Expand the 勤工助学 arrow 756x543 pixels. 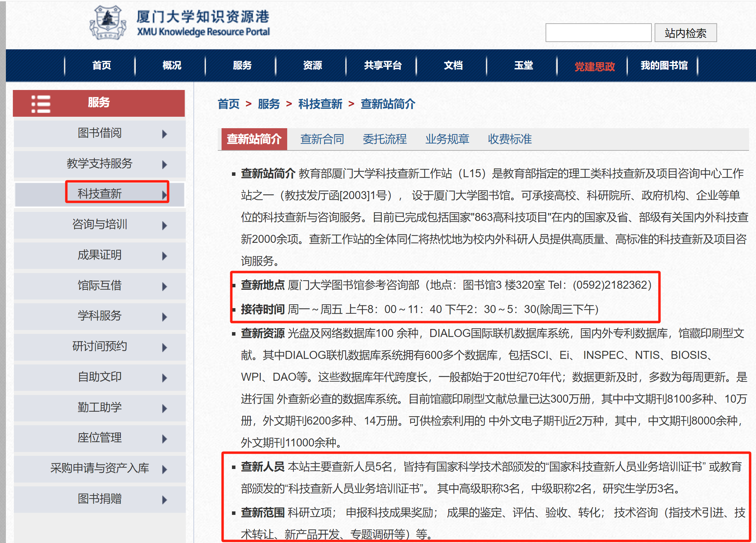165,408
